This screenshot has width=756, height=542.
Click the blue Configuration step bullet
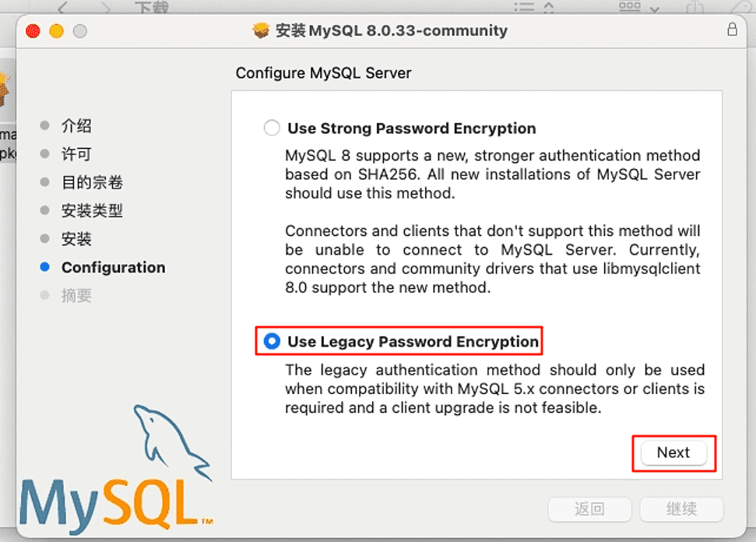pyautogui.click(x=45, y=267)
